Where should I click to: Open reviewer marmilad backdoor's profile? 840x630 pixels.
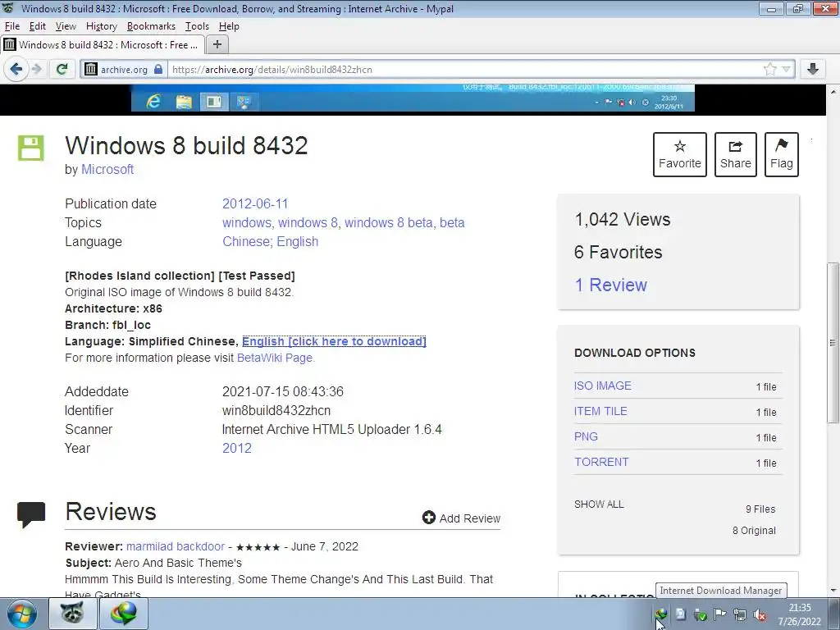pyautogui.click(x=176, y=546)
